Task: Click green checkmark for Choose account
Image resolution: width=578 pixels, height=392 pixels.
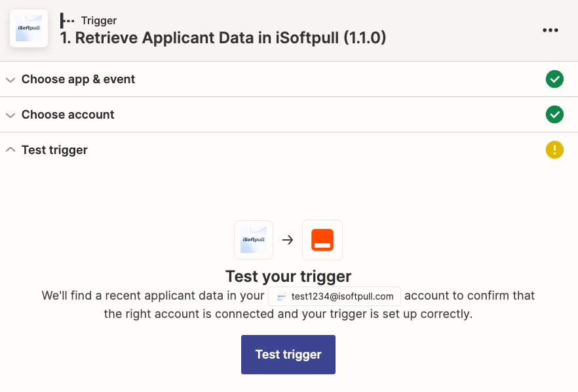Action: [554, 114]
